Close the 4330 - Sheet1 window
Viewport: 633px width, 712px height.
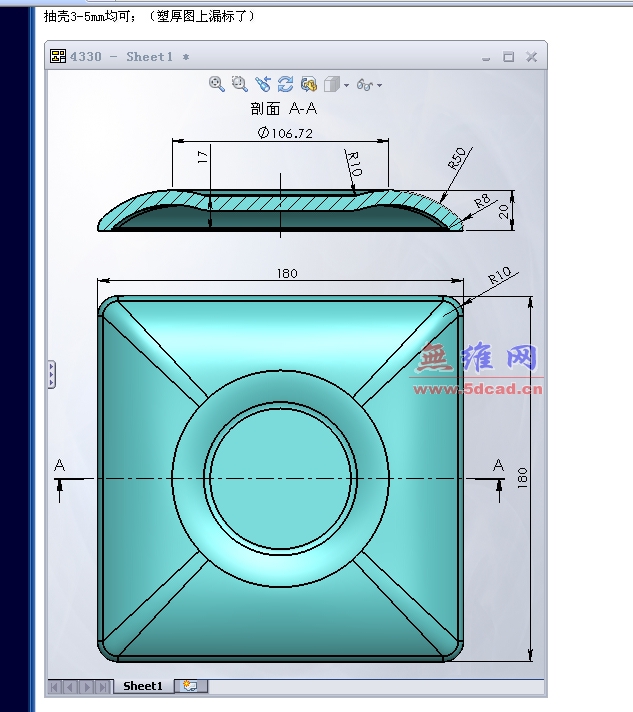point(531,57)
